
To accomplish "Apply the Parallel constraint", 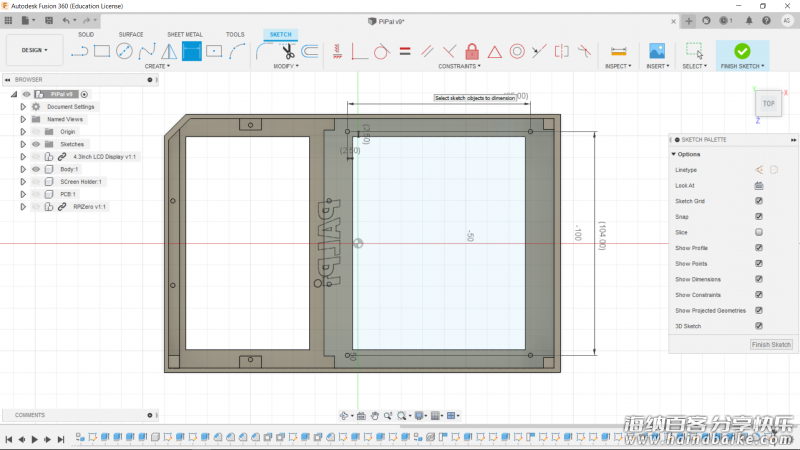I will click(x=428, y=51).
